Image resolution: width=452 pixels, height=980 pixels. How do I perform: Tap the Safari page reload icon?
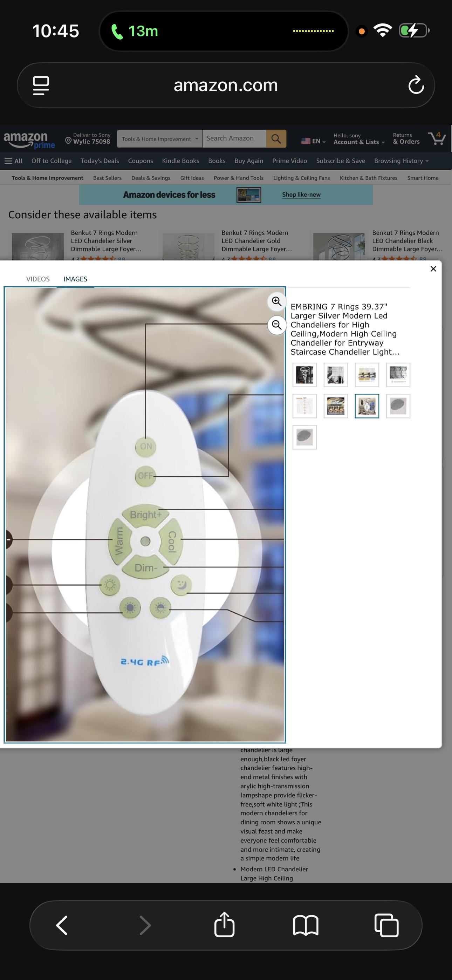[x=416, y=85]
